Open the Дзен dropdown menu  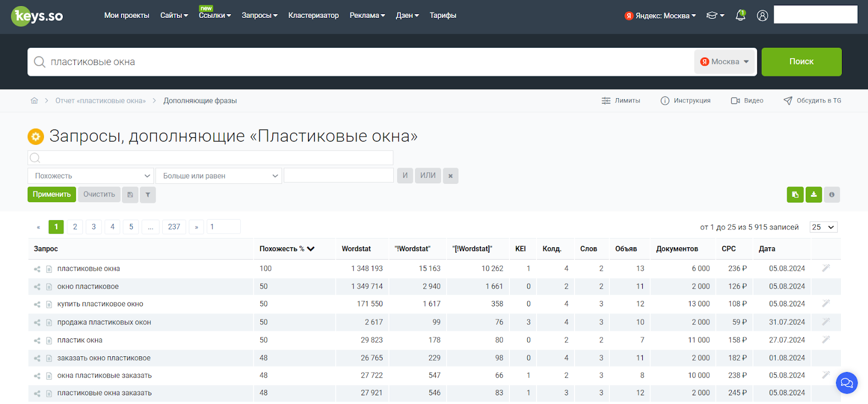407,15
